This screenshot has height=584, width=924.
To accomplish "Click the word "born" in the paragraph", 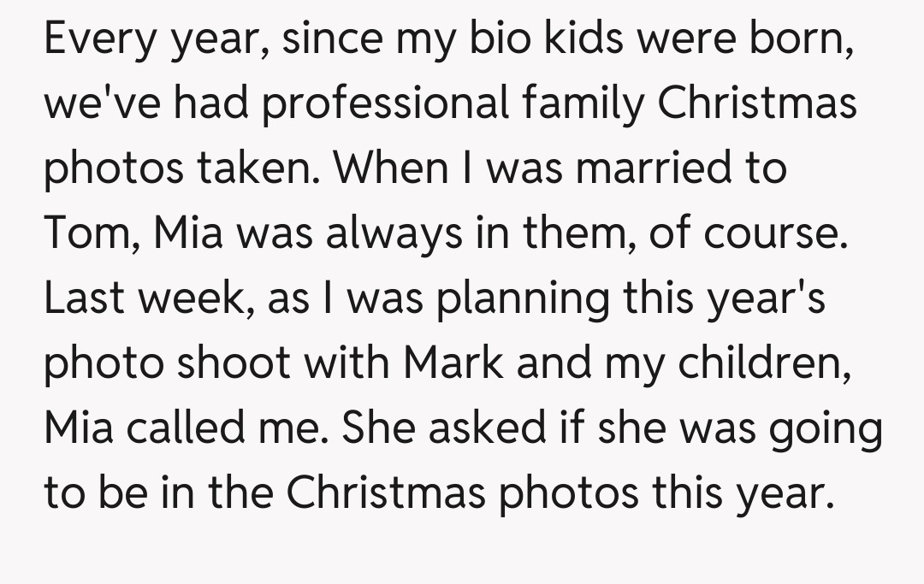I will point(803,40).
